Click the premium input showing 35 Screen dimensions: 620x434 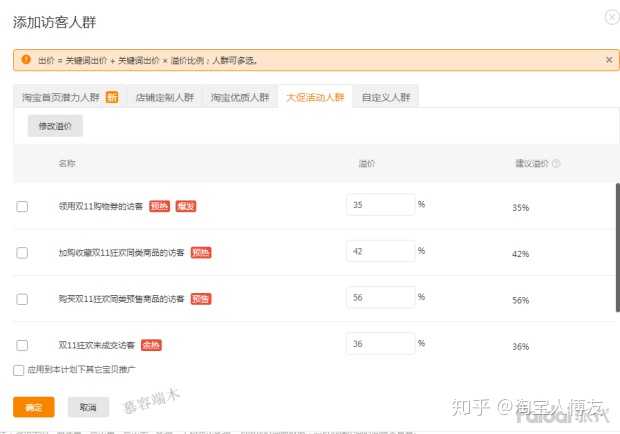pos(380,205)
